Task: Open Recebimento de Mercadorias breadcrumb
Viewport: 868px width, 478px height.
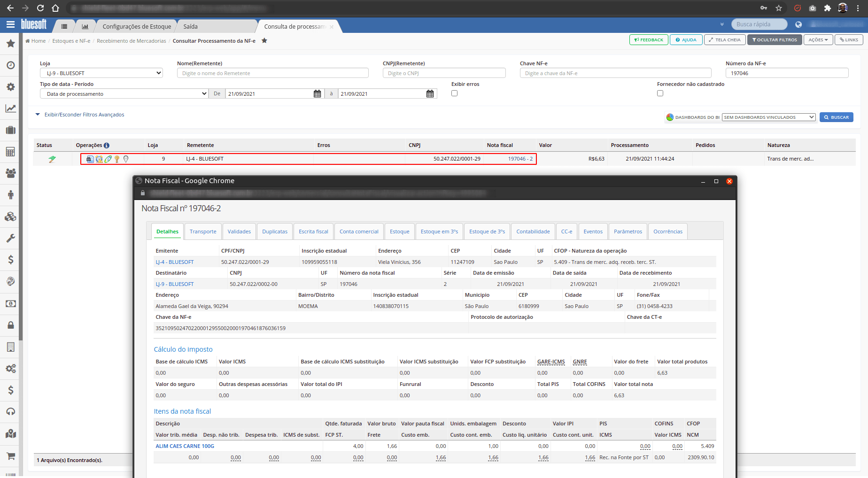Action: (x=132, y=41)
